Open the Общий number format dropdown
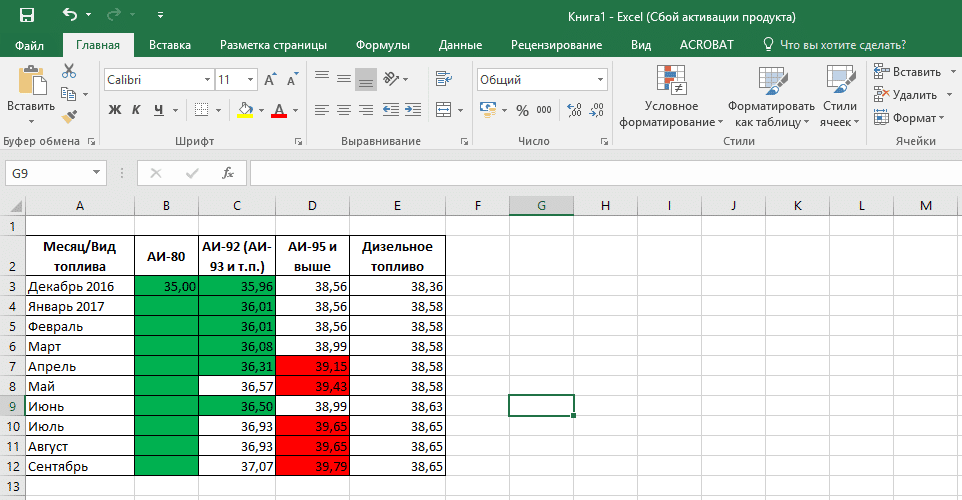The width and height of the screenshot is (962, 500). 600,80
